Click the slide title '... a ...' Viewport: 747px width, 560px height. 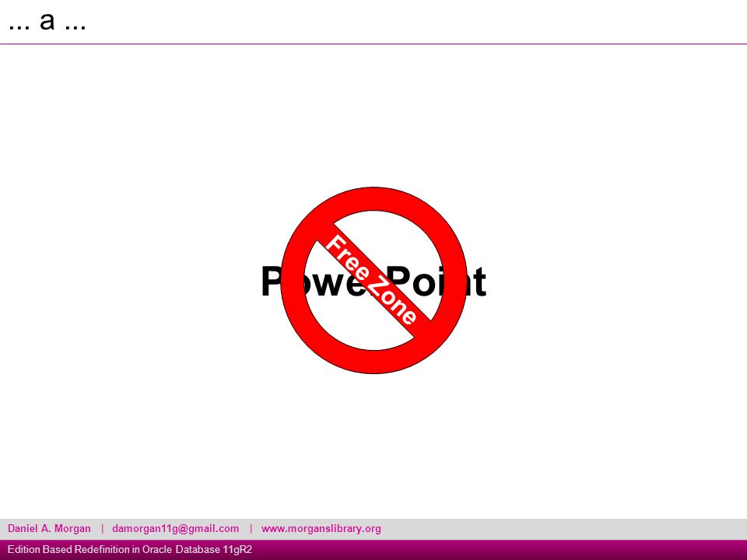47,22
